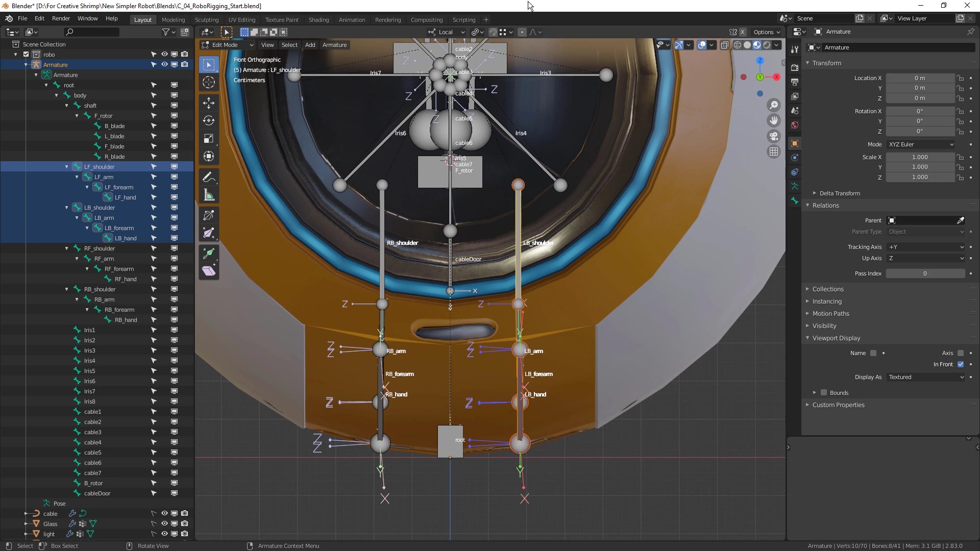Switch to the Sculpting workspace tab
This screenshot has width=980, height=551.
click(x=206, y=20)
